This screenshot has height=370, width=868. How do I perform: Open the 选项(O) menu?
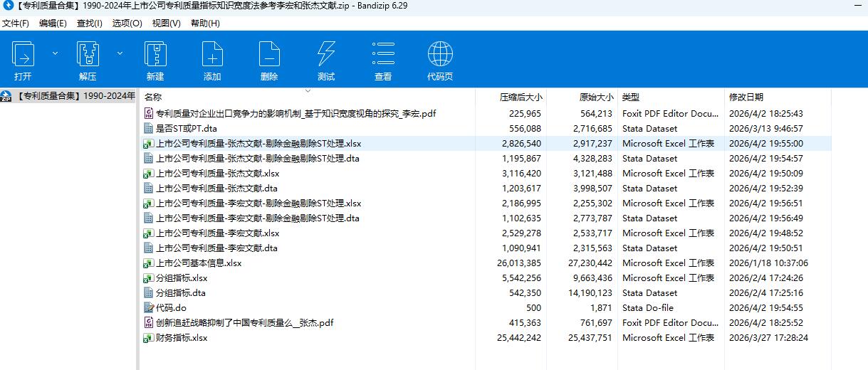click(127, 23)
